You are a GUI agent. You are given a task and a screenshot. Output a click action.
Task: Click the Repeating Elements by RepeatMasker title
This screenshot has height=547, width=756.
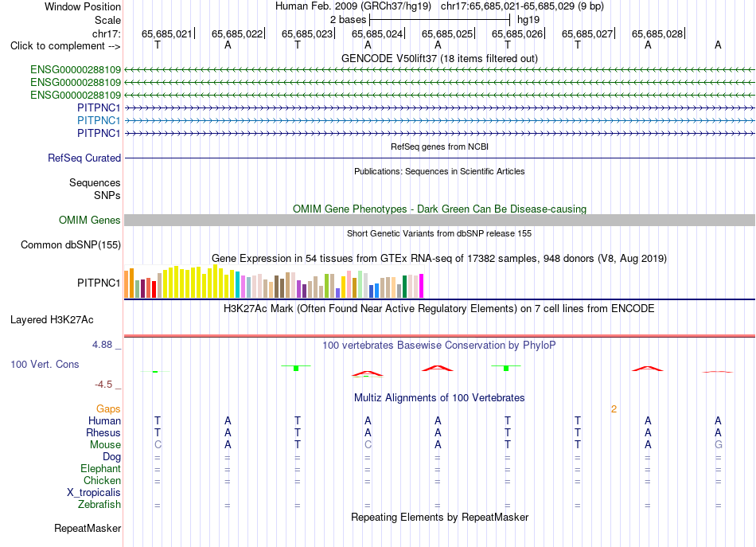(x=439, y=517)
